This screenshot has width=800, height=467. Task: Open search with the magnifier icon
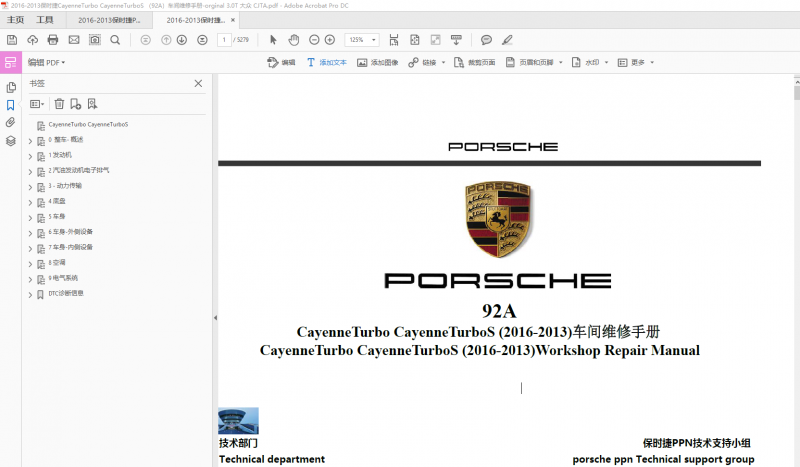click(x=115, y=40)
